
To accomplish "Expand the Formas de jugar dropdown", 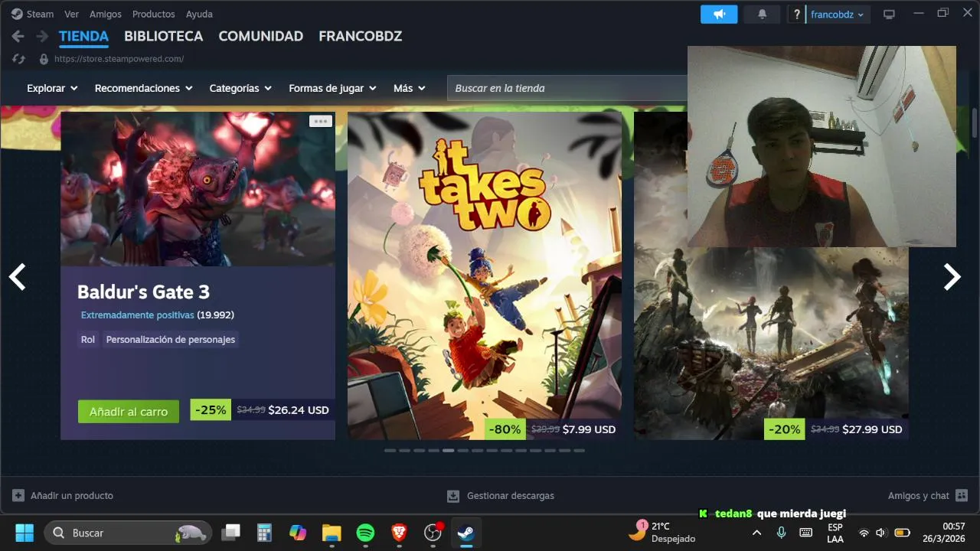I will point(332,88).
